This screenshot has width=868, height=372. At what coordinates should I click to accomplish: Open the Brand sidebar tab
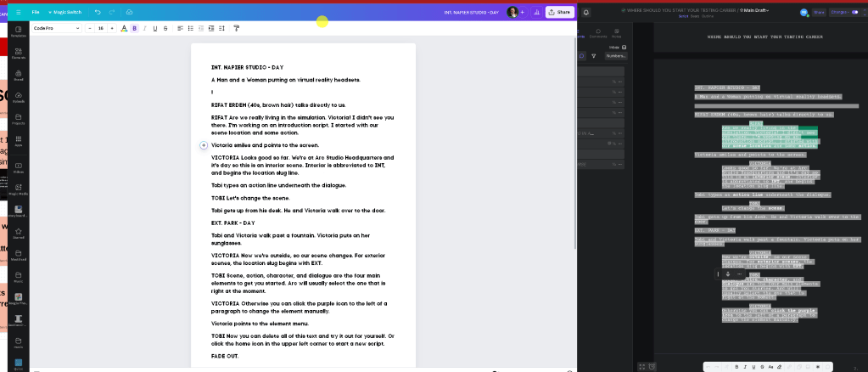pyautogui.click(x=19, y=76)
